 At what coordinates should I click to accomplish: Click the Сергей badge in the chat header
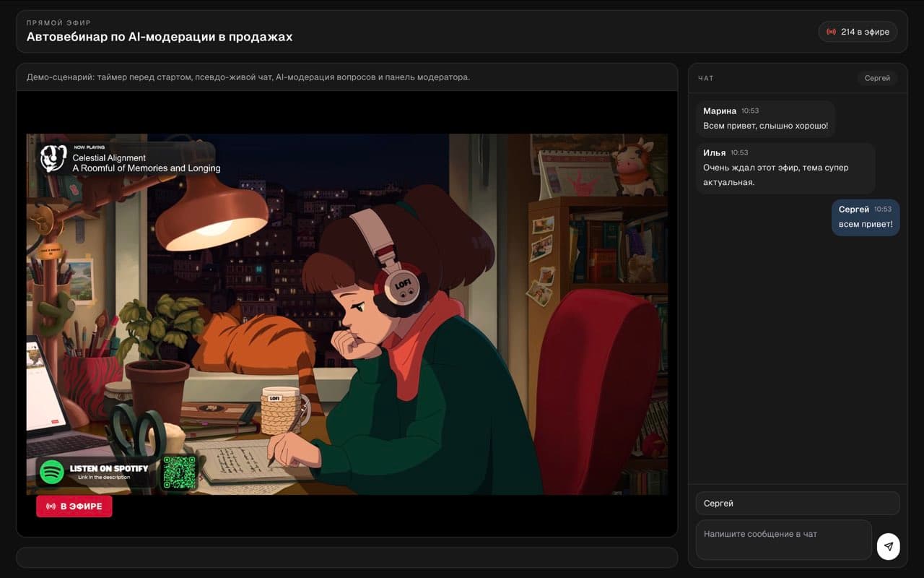877,78
